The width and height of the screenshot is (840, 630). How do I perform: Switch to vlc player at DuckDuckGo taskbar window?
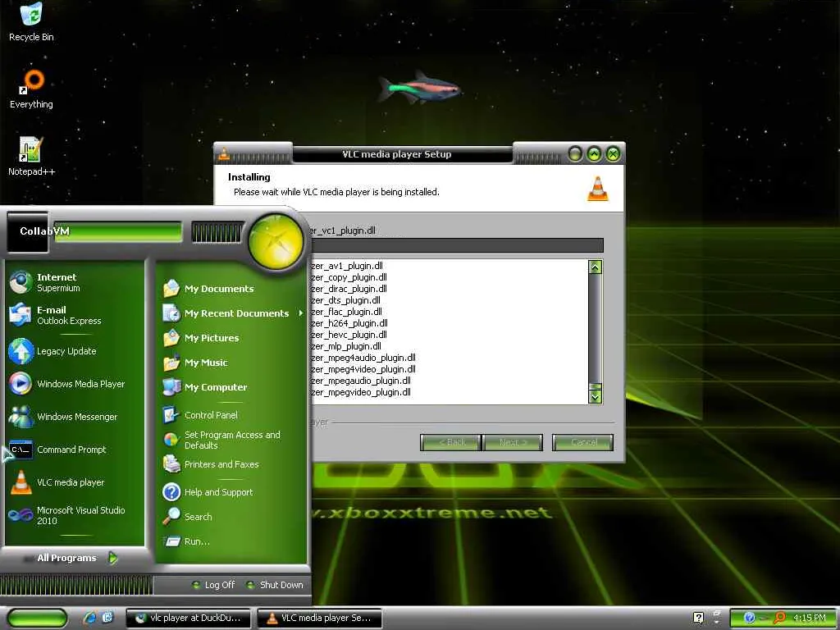tap(189, 618)
